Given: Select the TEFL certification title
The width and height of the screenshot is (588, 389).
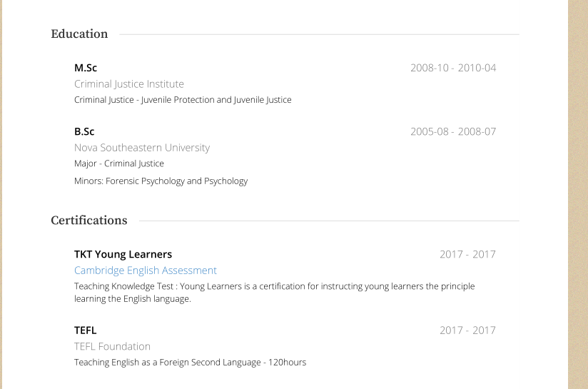Looking at the screenshot, I should (85, 330).
